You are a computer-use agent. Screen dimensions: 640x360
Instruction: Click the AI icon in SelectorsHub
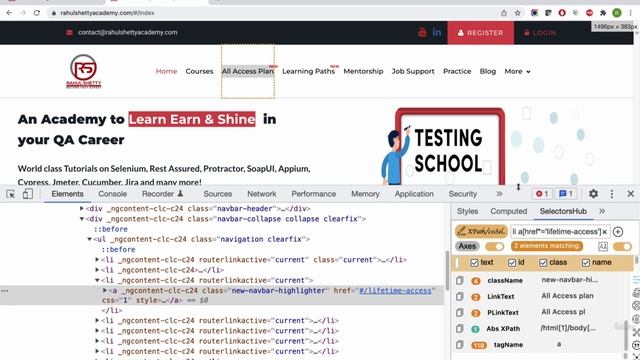click(x=603, y=246)
